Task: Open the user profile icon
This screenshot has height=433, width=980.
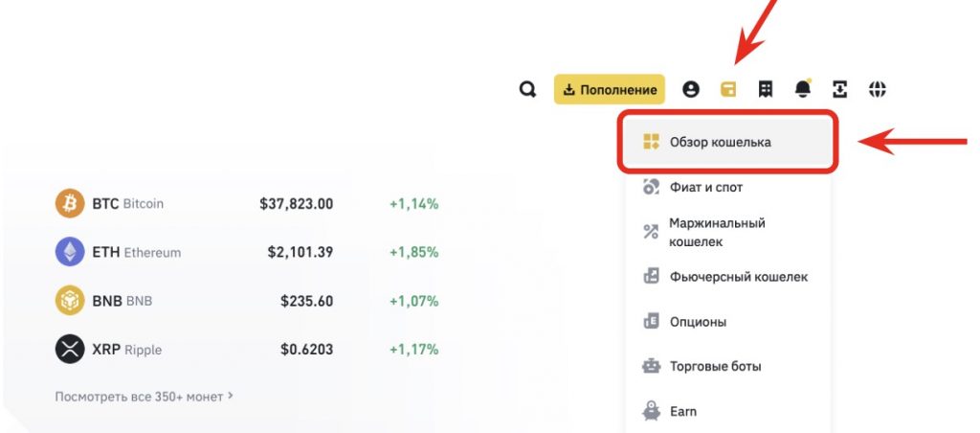Action: (691, 90)
